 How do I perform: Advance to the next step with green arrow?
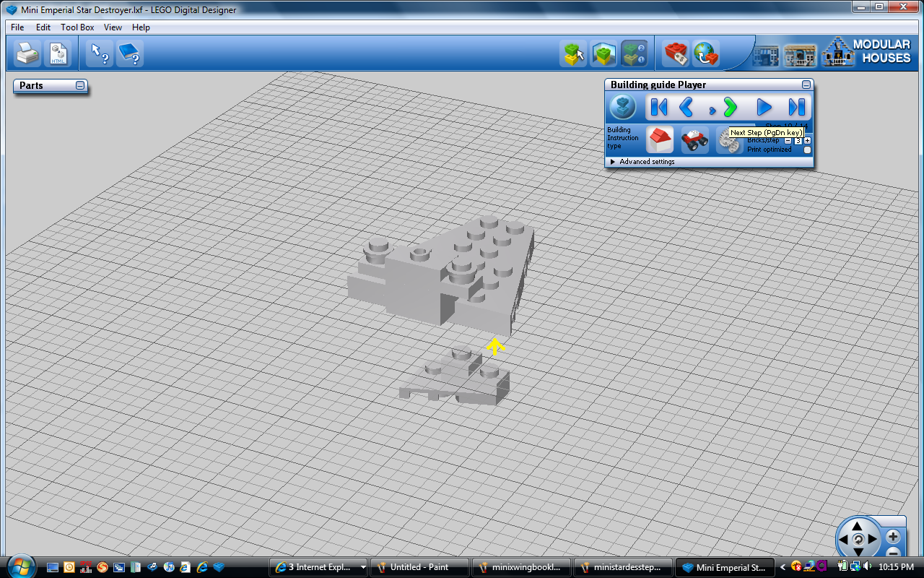tap(730, 108)
